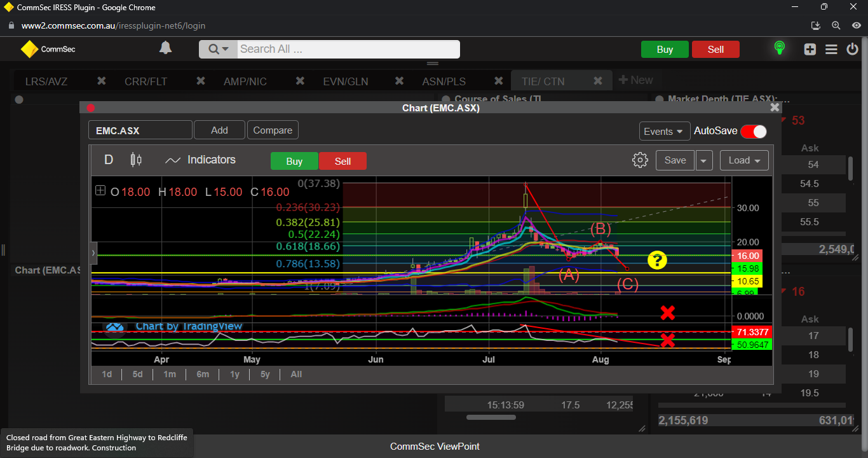Click the green lightbulb ideas icon
The height and width of the screenshot is (458, 868).
(x=779, y=48)
